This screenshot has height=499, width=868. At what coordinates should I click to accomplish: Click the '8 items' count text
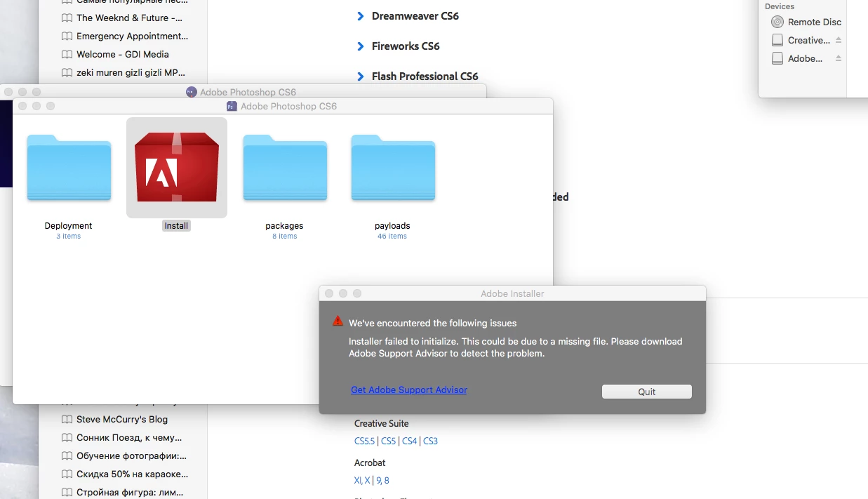(x=285, y=237)
